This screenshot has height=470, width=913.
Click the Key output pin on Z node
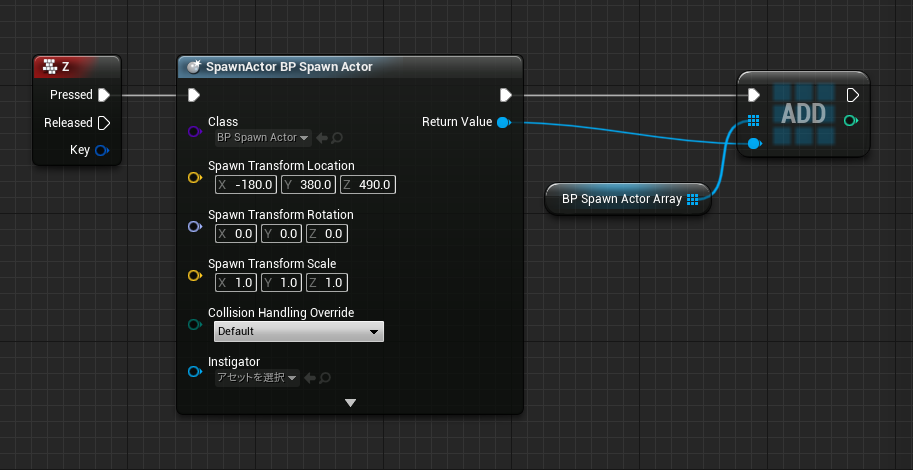click(x=101, y=150)
